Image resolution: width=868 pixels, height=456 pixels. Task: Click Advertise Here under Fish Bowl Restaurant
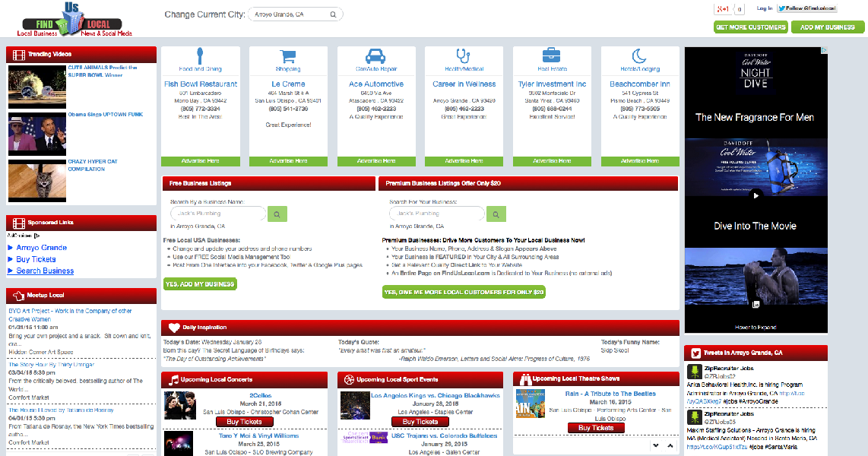(201, 161)
